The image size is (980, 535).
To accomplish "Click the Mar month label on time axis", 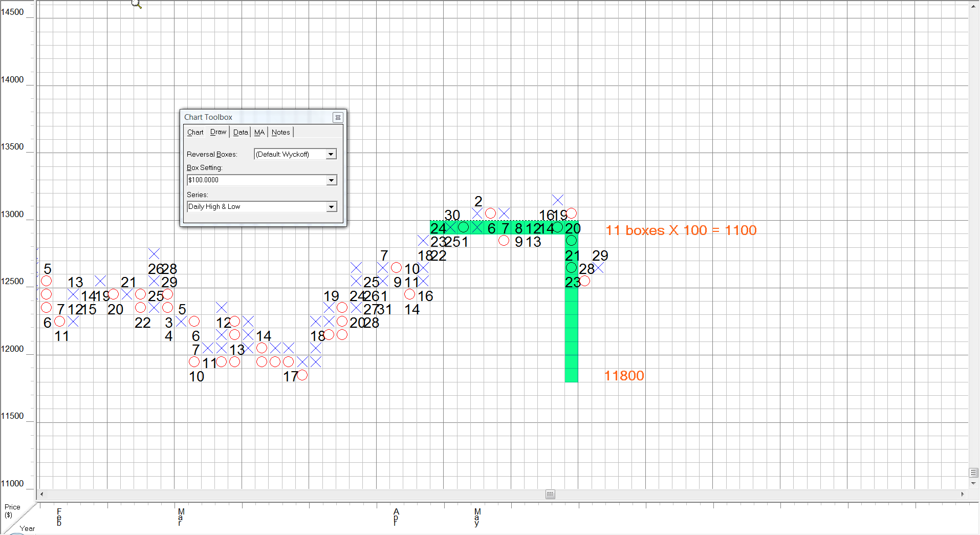I will pos(181,517).
